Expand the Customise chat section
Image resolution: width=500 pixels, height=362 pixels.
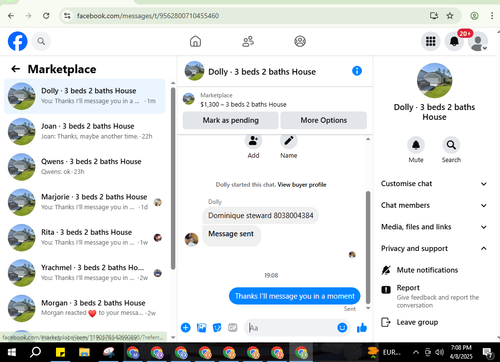click(x=434, y=184)
